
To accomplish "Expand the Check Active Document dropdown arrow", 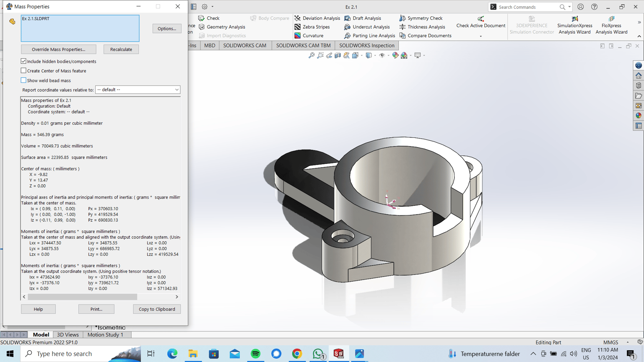I will (481, 36).
